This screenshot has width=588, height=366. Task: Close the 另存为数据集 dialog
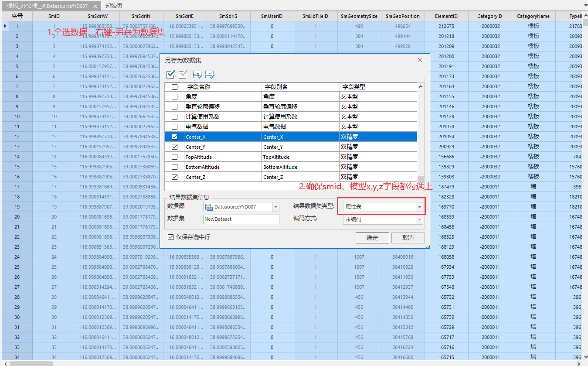pos(419,60)
